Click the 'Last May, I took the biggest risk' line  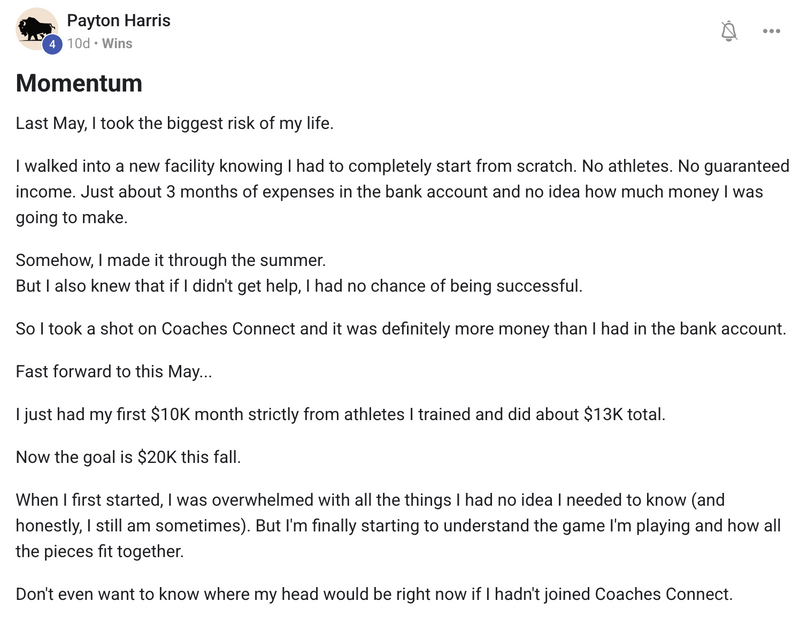pos(174,123)
